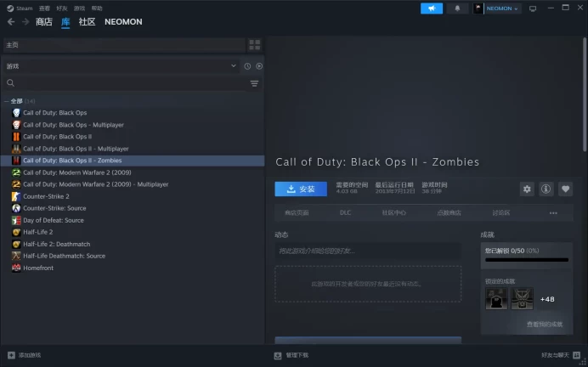Open 好友与聊天 panel
Screen dimensions: 588x367
coord(561,355)
